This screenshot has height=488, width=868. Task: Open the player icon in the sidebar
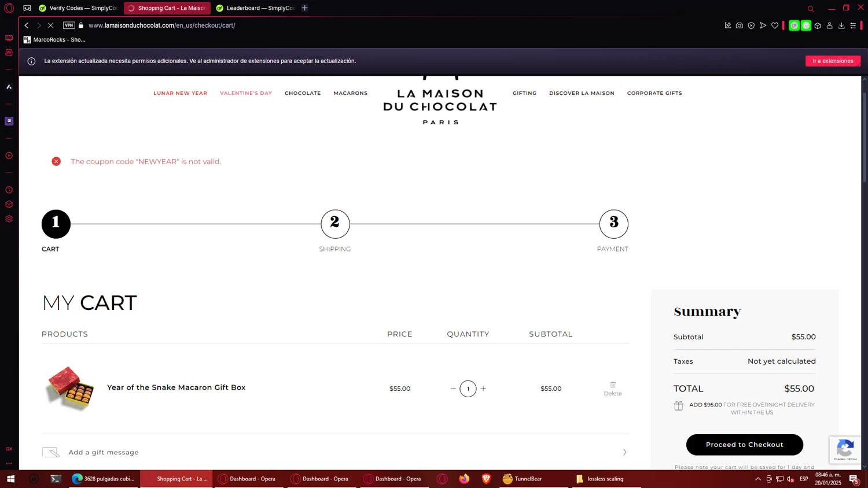9,156
